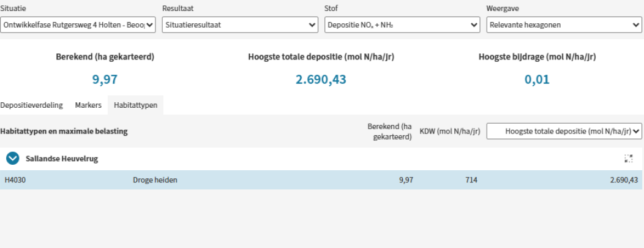Open the Stof dropdown showing Depositie NOx + NH3

(402, 24)
